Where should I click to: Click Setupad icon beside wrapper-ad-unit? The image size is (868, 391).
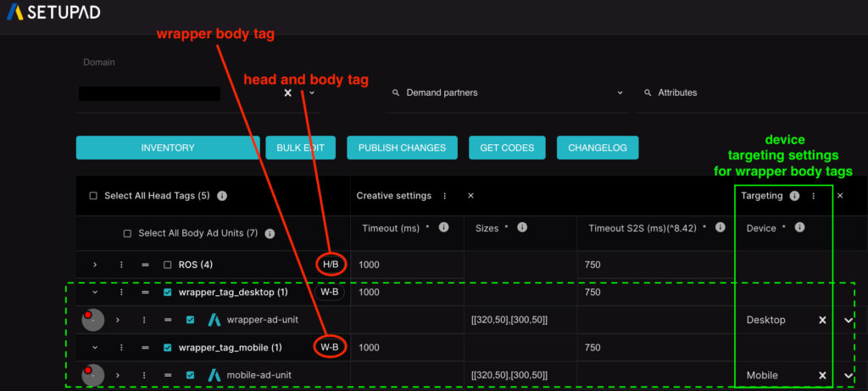[214, 320]
